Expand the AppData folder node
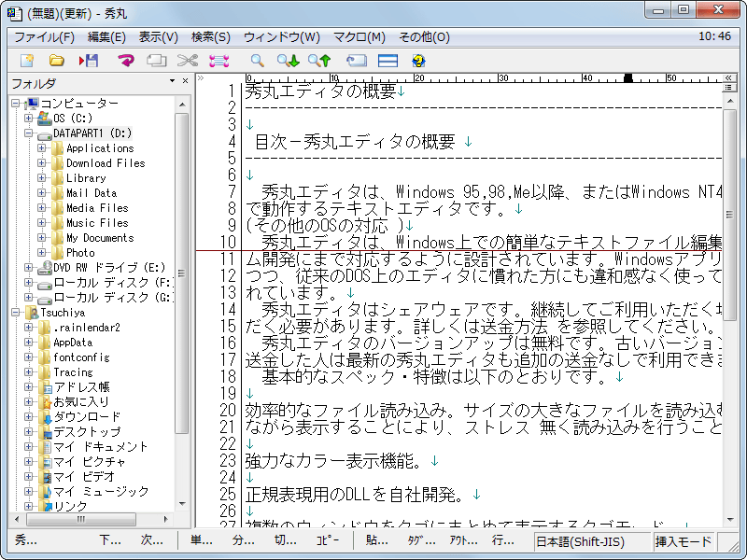The image size is (747, 560). tap(29, 342)
